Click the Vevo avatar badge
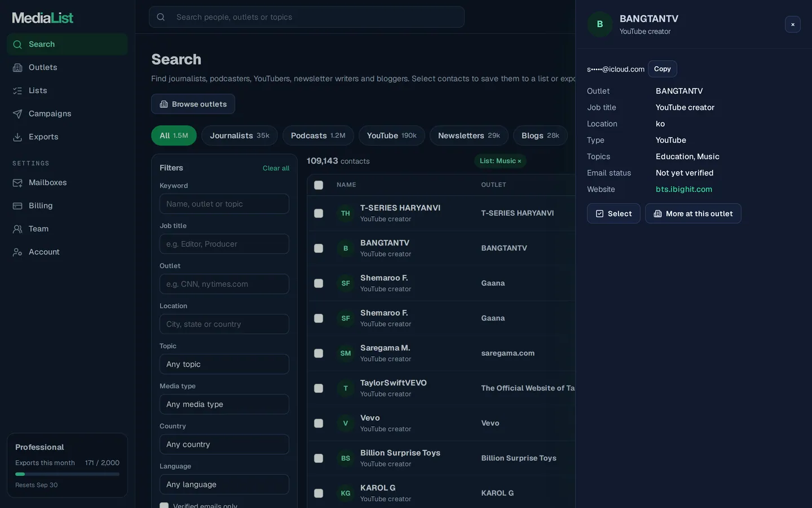 coord(346,423)
